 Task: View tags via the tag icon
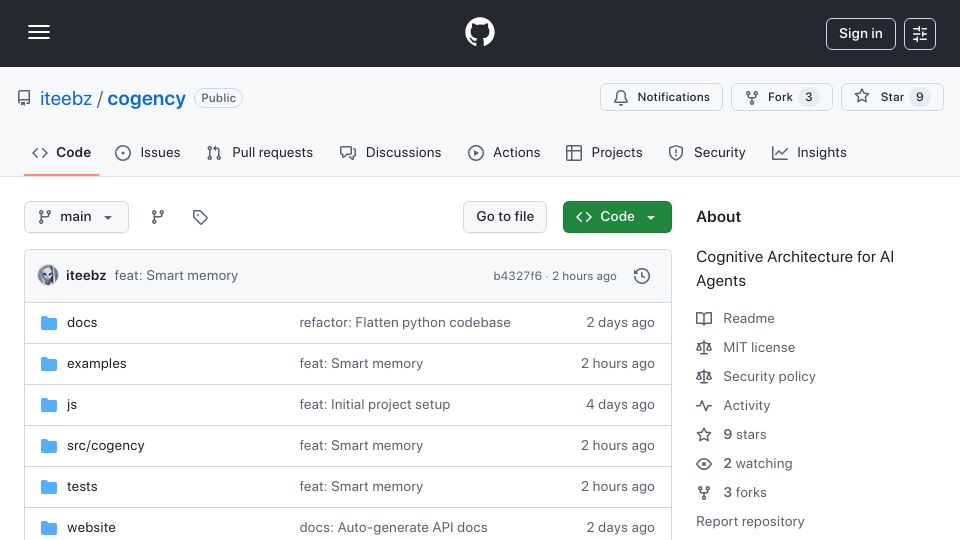pos(200,217)
